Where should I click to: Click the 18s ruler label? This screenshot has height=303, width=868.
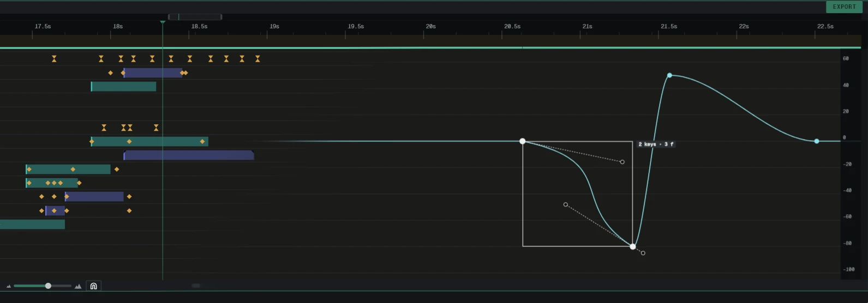(x=118, y=26)
